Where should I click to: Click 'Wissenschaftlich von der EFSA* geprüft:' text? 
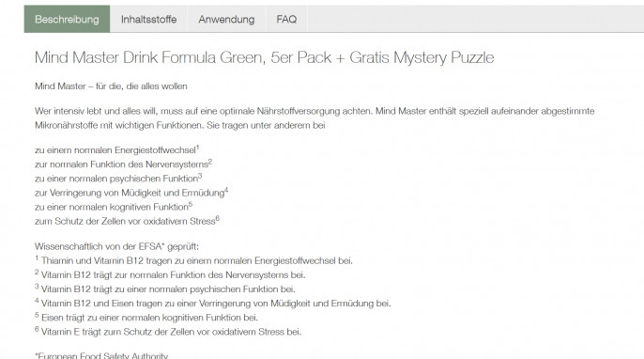pos(116,247)
